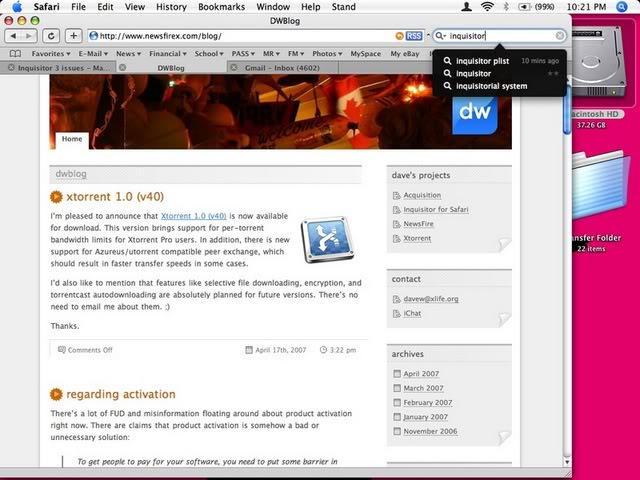Open the Bluetooth status menu
Image resolution: width=640 pixels, height=480 pixels.
pyautogui.click(x=506, y=7)
